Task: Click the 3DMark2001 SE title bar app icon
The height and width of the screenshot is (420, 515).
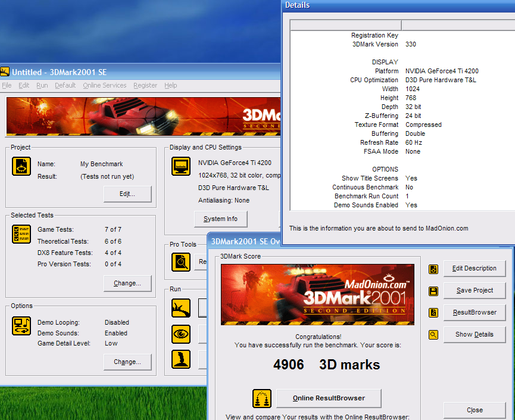Action: click(x=5, y=71)
